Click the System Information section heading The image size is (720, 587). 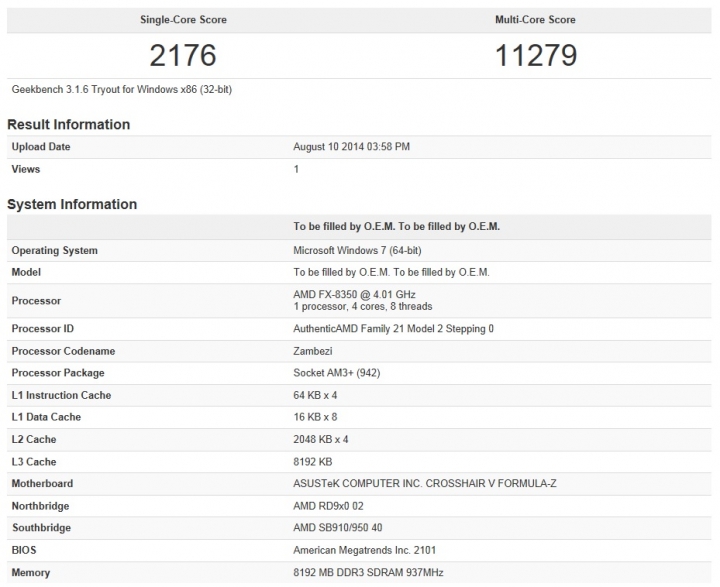[x=72, y=204]
